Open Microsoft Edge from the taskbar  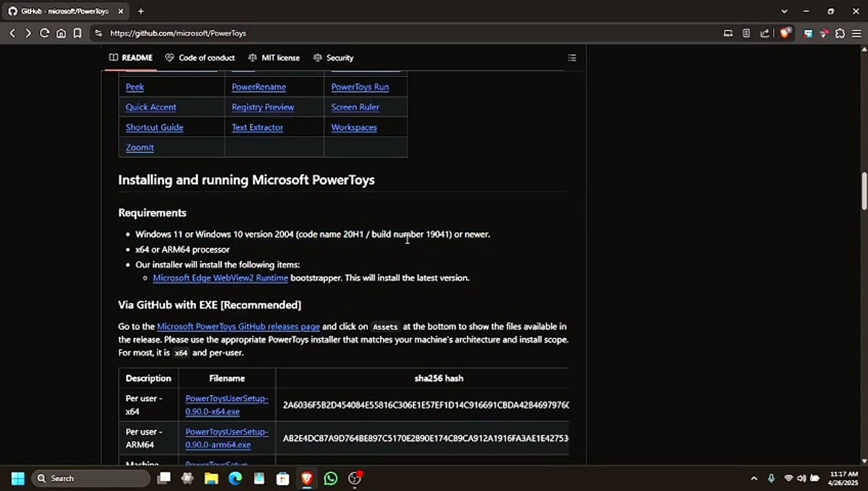(x=235, y=478)
